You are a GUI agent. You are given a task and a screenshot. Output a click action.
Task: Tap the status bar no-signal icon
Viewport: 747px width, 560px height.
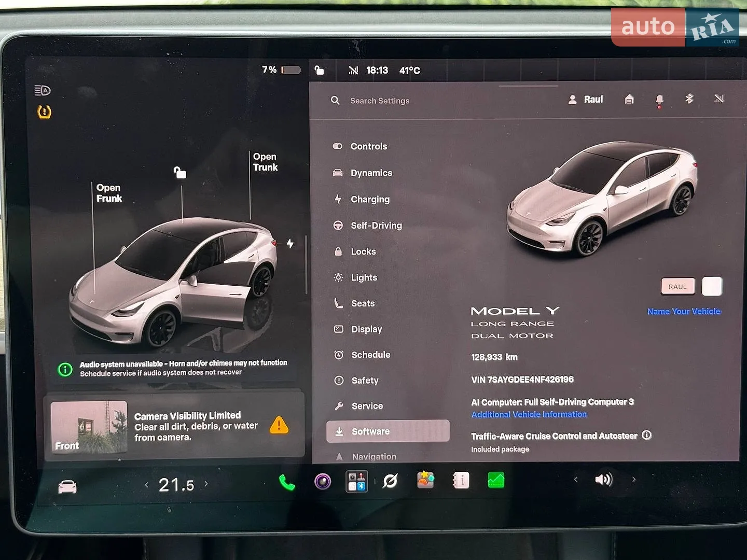click(x=353, y=71)
